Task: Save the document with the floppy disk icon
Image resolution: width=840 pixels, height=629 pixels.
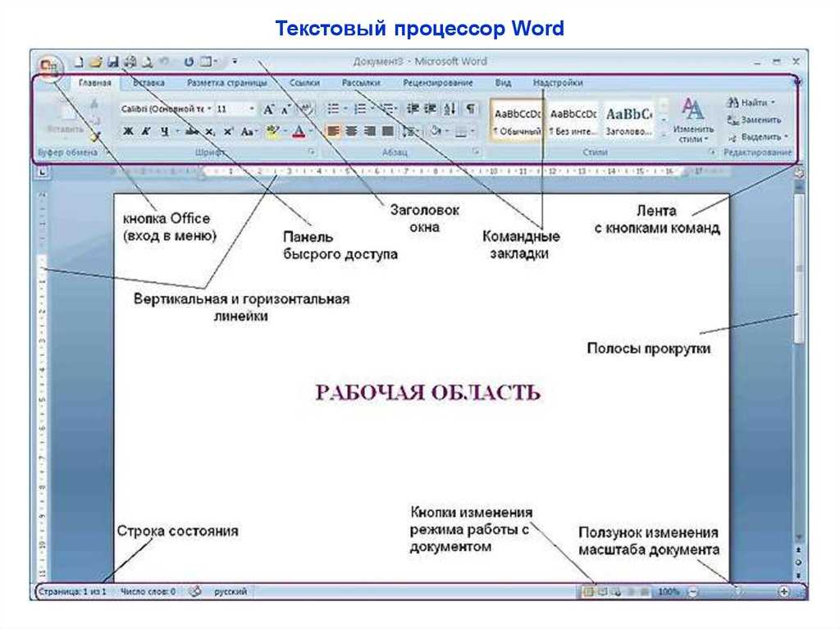Action: tap(112, 62)
